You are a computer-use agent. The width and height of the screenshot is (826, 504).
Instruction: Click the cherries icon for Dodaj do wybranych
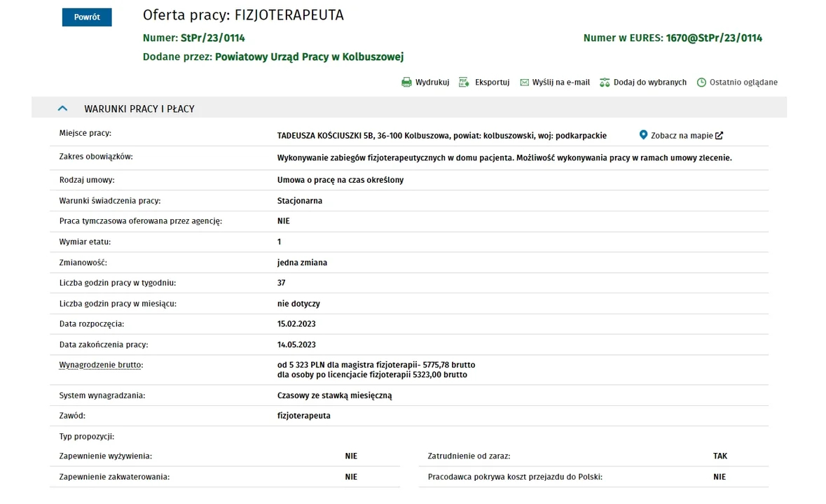605,83
